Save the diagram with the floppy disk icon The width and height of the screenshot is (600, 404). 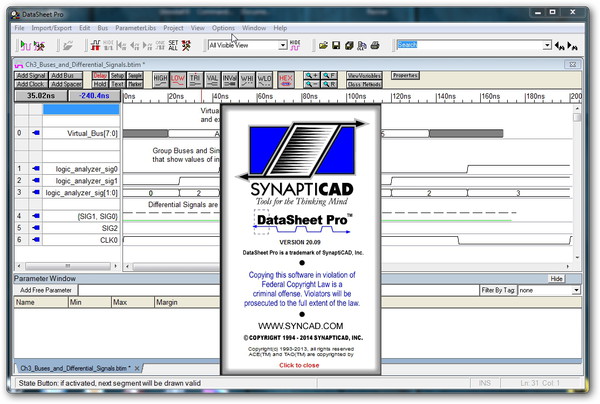336,46
